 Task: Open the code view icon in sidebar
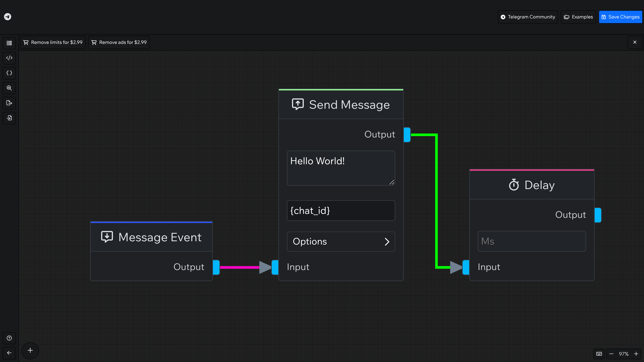(9, 58)
